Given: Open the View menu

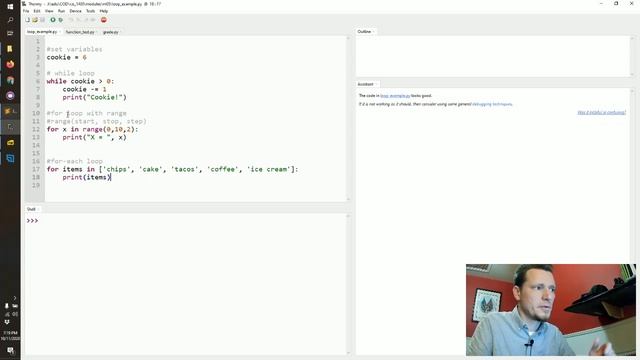Looking at the screenshot, I should point(49,11).
